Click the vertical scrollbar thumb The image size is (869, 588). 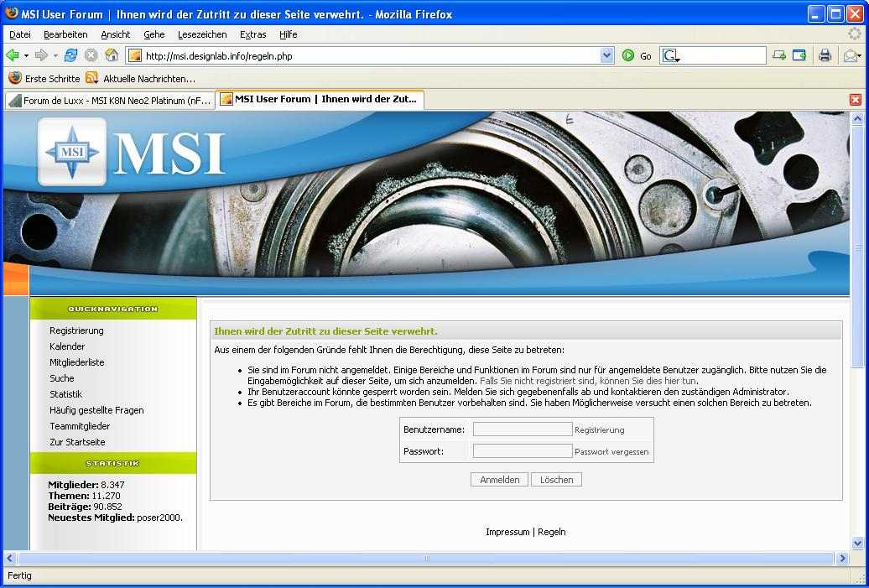tap(857, 246)
